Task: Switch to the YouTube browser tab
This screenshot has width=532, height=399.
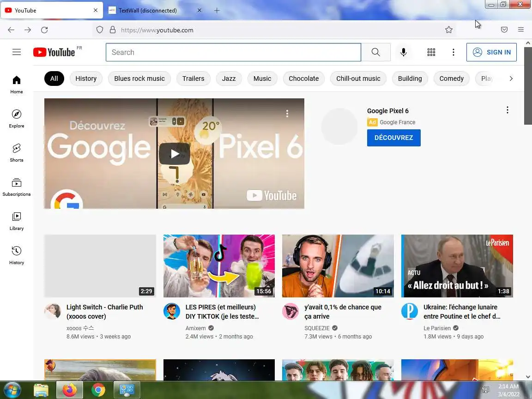Action: tap(52, 11)
